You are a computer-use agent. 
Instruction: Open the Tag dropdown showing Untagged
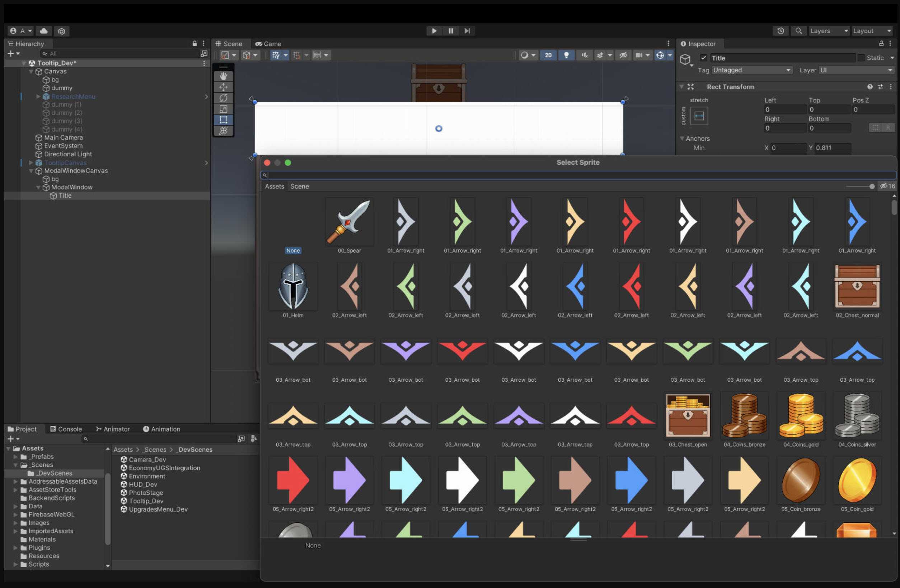pos(752,70)
